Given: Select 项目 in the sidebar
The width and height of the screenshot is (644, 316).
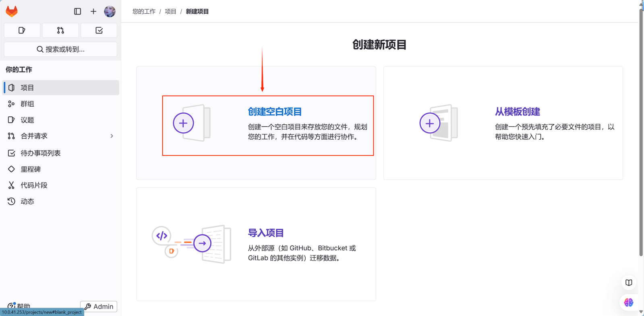Looking at the screenshot, I should [x=61, y=87].
